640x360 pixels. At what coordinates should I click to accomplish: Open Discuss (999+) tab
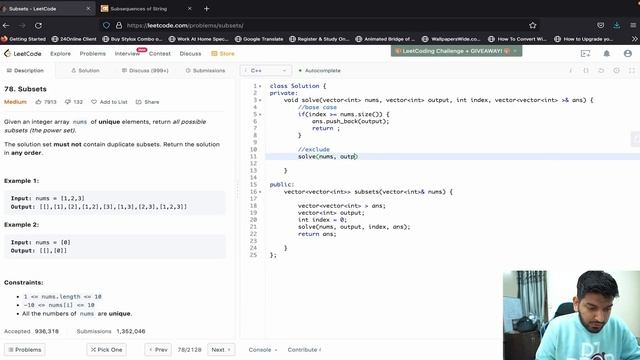coord(145,71)
